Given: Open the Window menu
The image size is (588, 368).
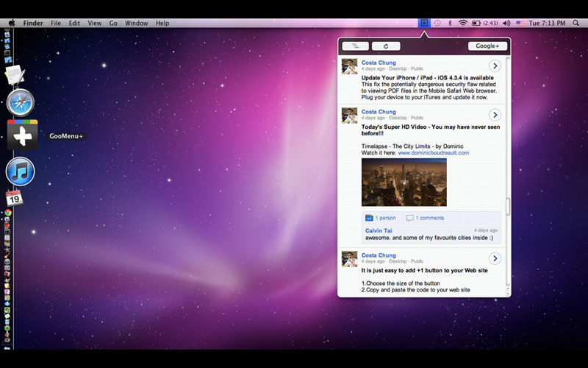Looking at the screenshot, I should click(x=137, y=23).
